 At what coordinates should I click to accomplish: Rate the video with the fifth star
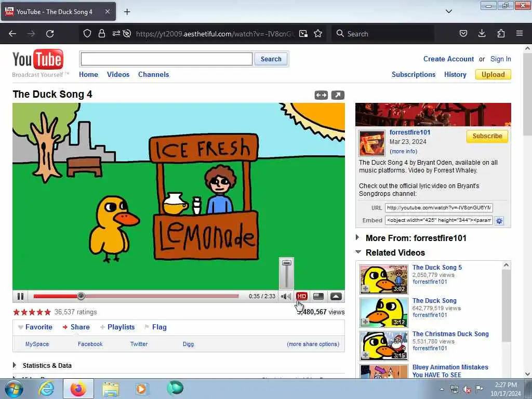pos(47,312)
